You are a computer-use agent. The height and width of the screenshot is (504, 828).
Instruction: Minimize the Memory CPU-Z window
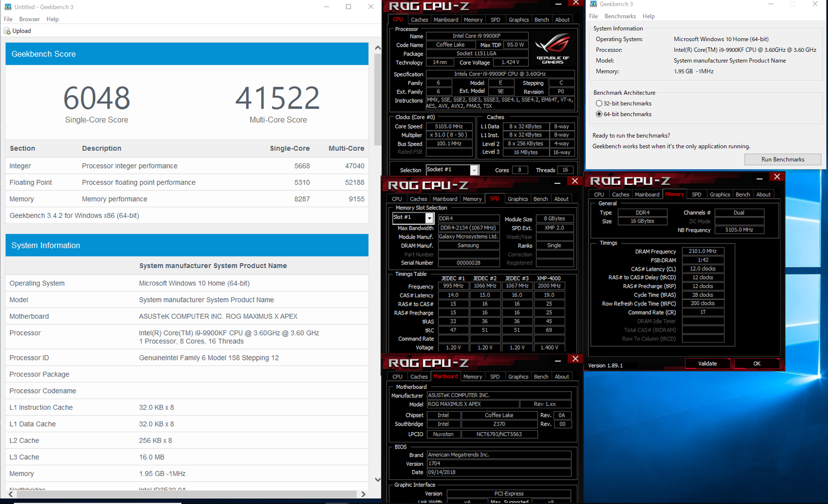pos(759,178)
